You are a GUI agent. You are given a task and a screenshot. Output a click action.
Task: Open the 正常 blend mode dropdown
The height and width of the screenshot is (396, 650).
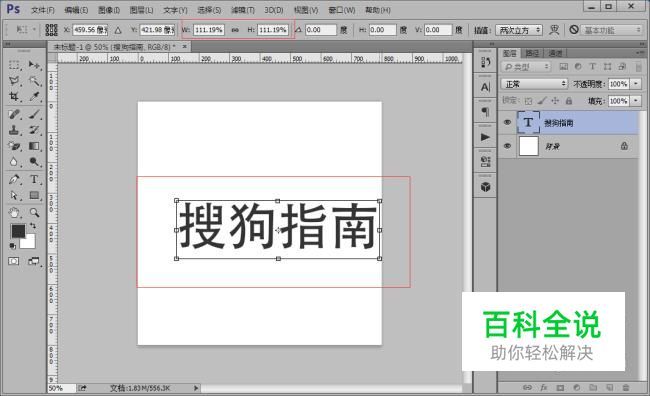tap(534, 84)
